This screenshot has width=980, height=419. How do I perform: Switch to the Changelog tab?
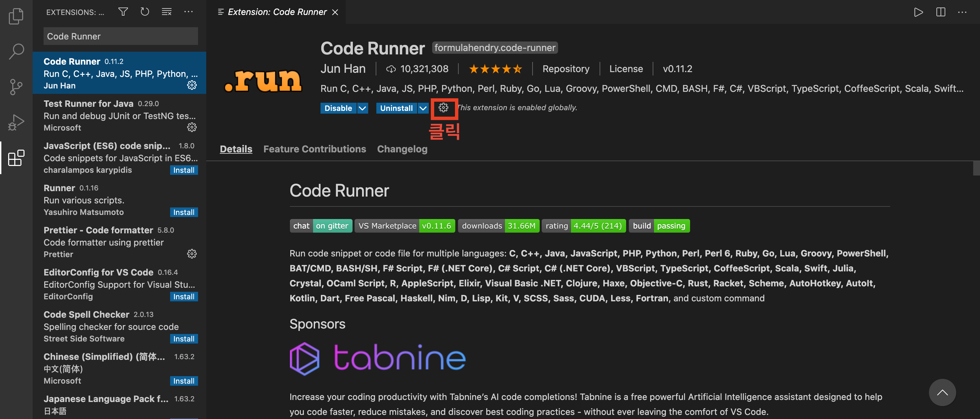(402, 149)
